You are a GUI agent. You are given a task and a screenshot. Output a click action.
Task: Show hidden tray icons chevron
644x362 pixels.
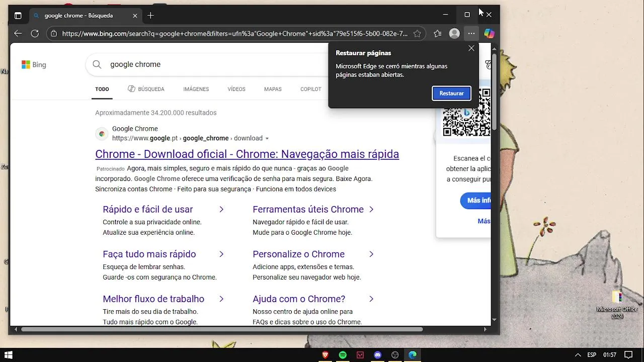578,355
